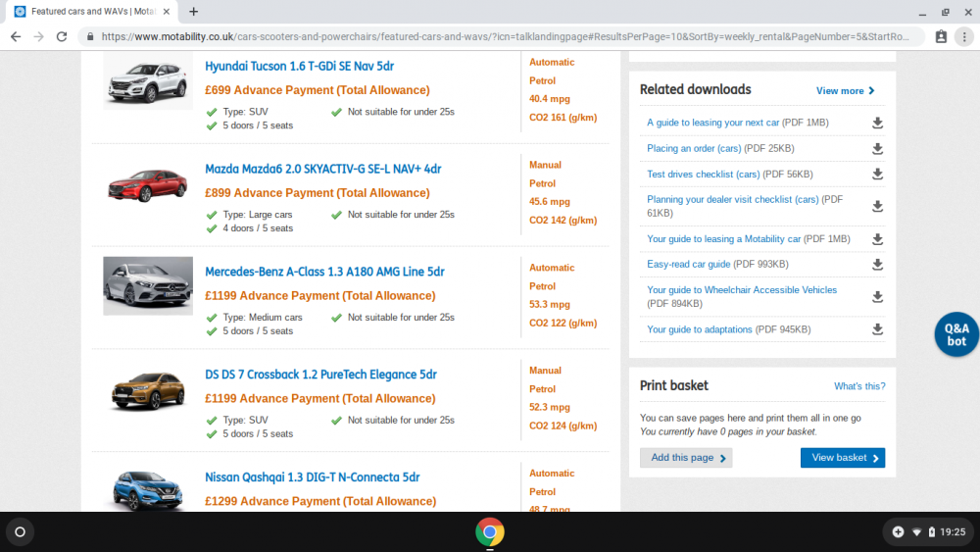Open 'Easy-read car guide' link
This screenshot has height=552, width=980.
[x=688, y=265]
